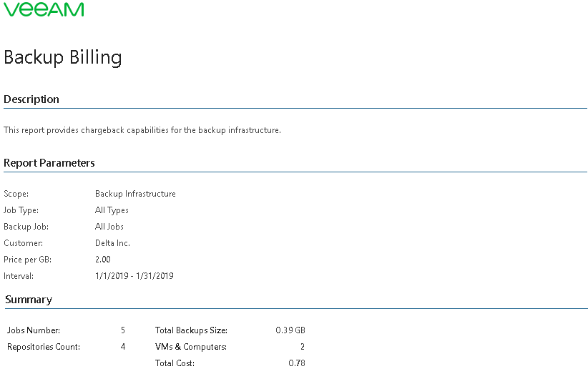Select the Total Cost value 0.78

click(x=297, y=363)
